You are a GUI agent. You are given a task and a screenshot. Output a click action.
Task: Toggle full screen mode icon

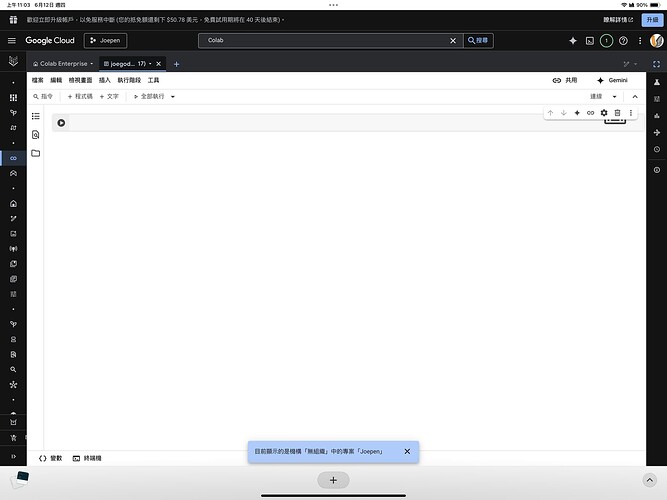point(656,64)
